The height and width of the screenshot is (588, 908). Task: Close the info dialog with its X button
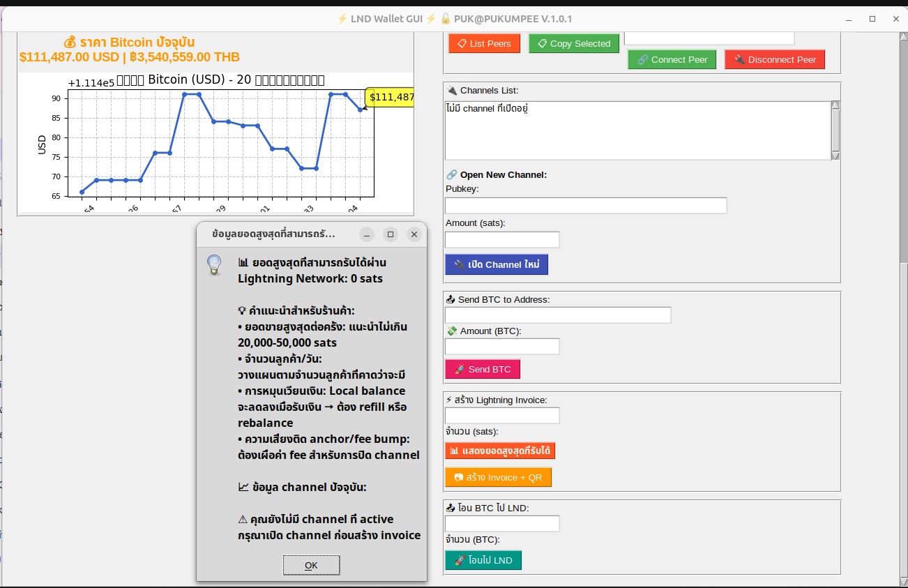pyautogui.click(x=414, y=234)
